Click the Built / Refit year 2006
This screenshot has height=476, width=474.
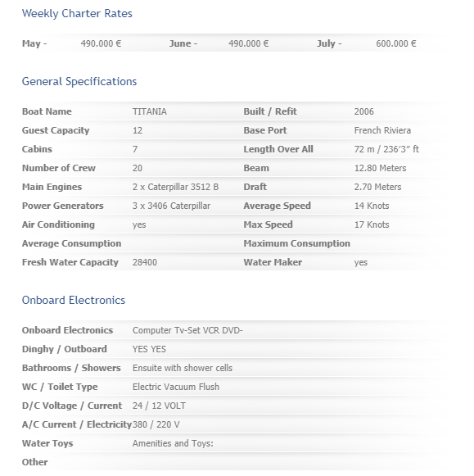[364, 111]
